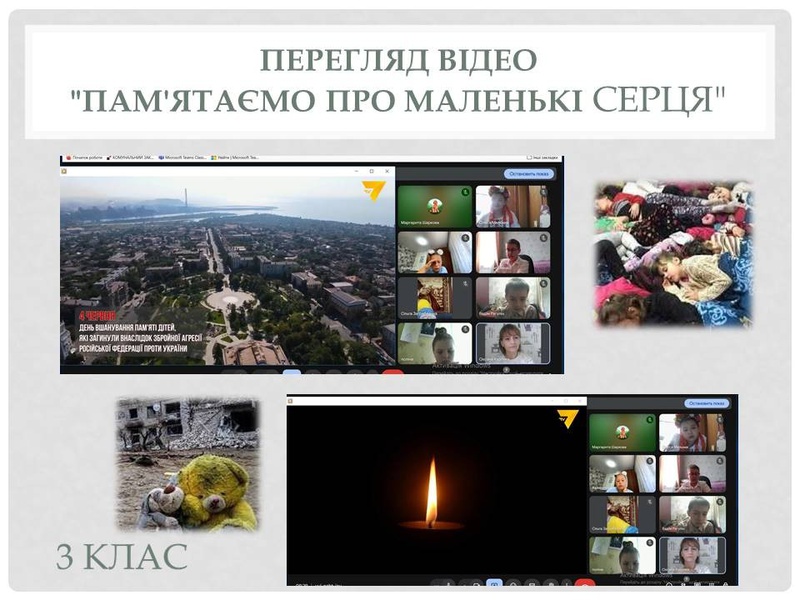Image resolution: width=800 pixels, height=600 pixels.
Task: Click the highlighted blue present button under the candle video
Action: [494, 582]
